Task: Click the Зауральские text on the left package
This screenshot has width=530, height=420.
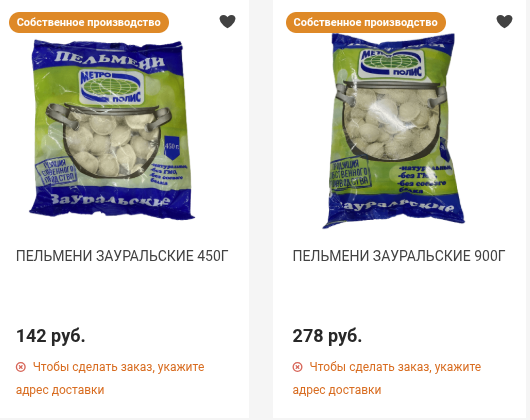Action: tap(110, 200)
